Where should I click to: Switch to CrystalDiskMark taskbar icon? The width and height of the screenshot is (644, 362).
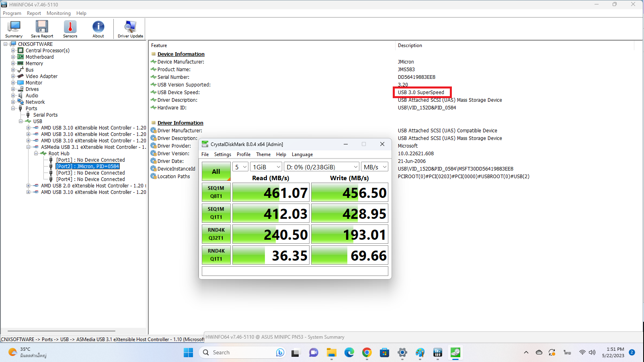click(455, 353)
